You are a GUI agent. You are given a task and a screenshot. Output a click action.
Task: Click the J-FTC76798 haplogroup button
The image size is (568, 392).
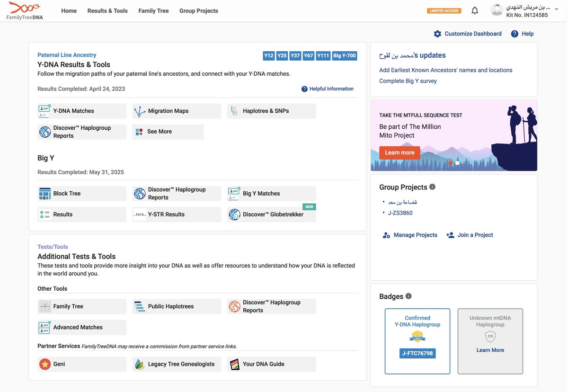click(417, 353)
